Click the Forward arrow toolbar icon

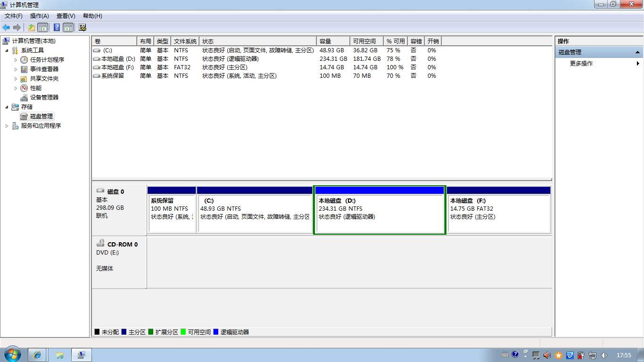[17, 27]
